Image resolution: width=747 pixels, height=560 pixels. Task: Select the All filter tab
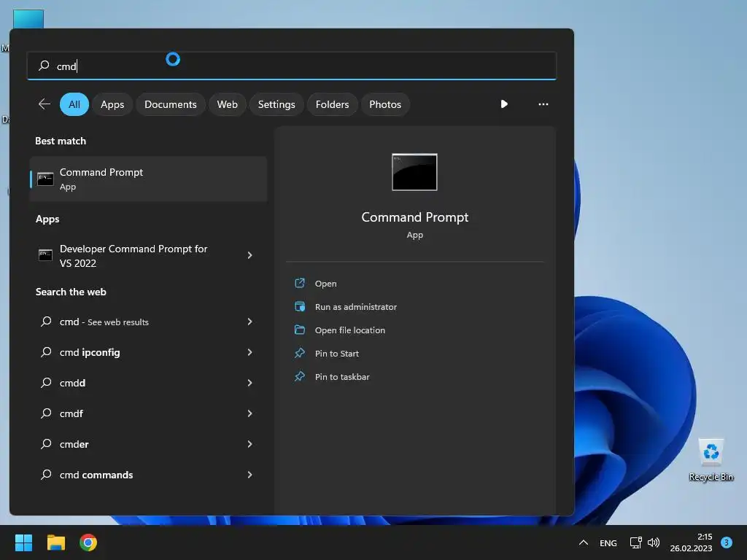pyautogui.click(x=74, y=104)
